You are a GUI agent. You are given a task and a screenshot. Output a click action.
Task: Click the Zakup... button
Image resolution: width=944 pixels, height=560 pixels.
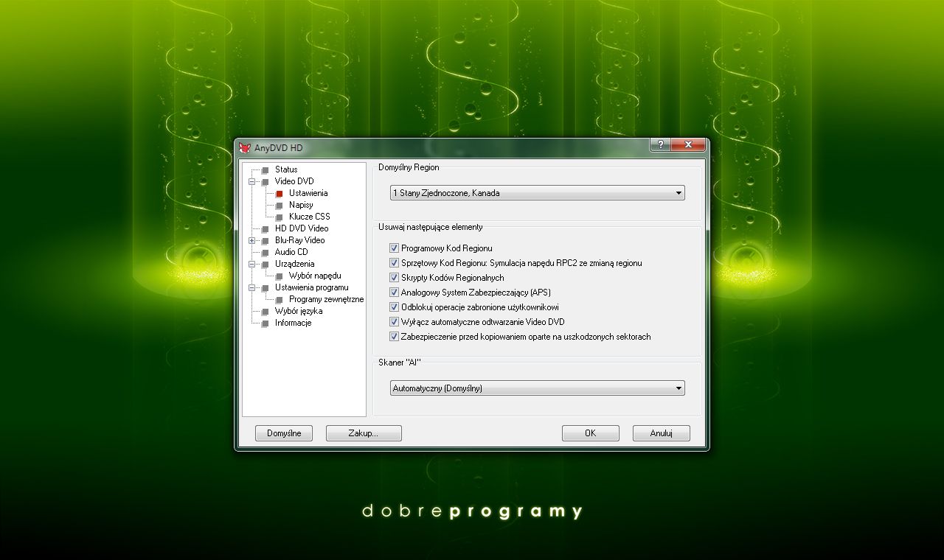[x=364, y=433]
